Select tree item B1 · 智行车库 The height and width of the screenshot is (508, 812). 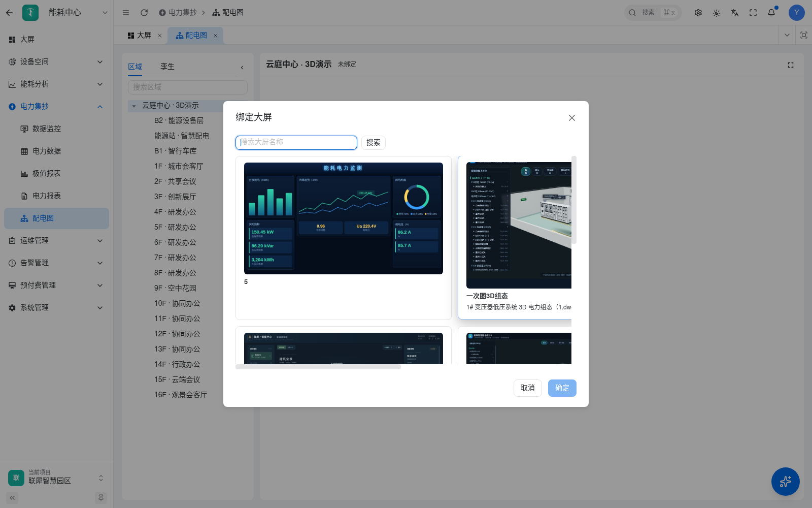[x=175, y=151]
